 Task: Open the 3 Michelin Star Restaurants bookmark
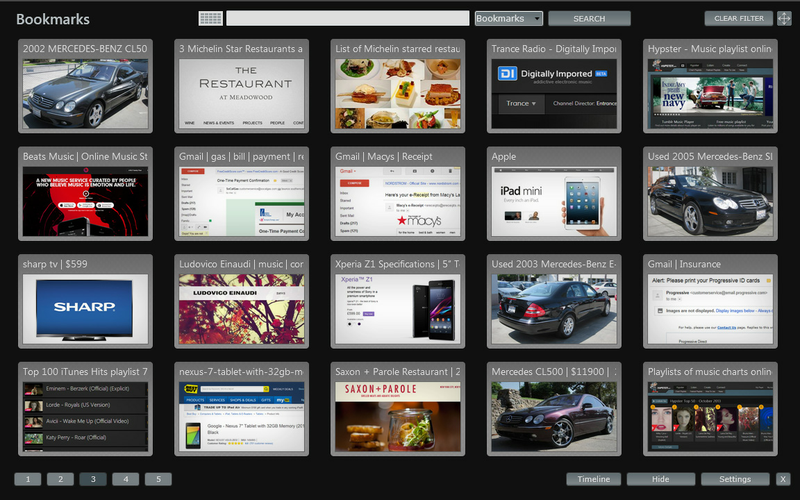[241, 86]
